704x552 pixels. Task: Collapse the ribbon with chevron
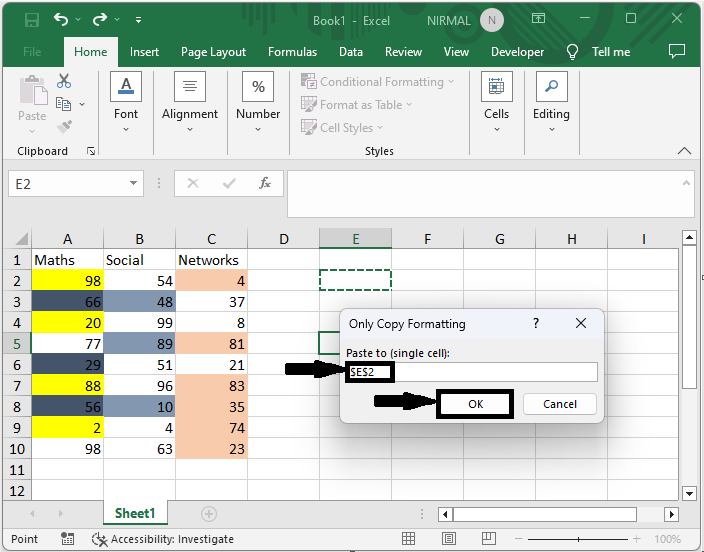(684, 151)
